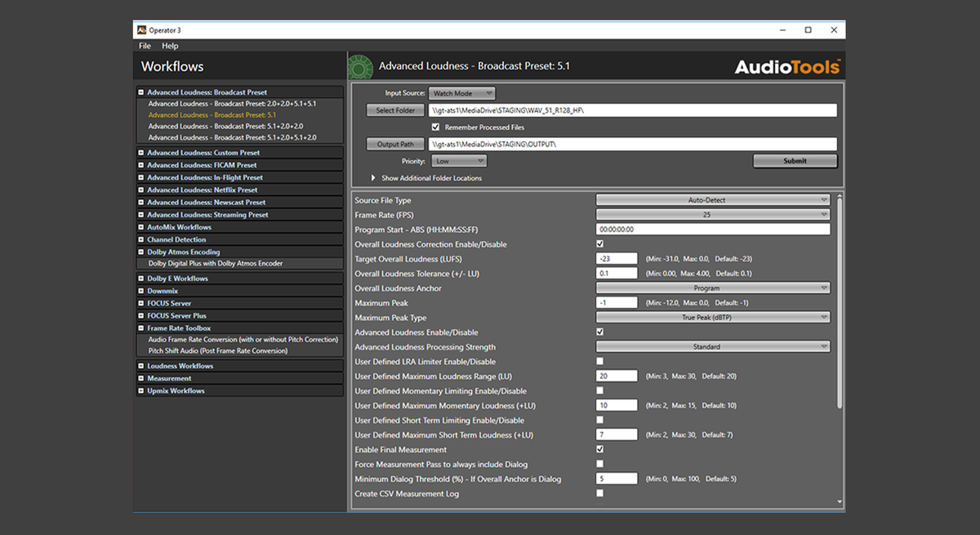980x535 pixels.
Task: Collapse Advanced Loudness: Broadcast Preset group
Action: click(141, 92)
